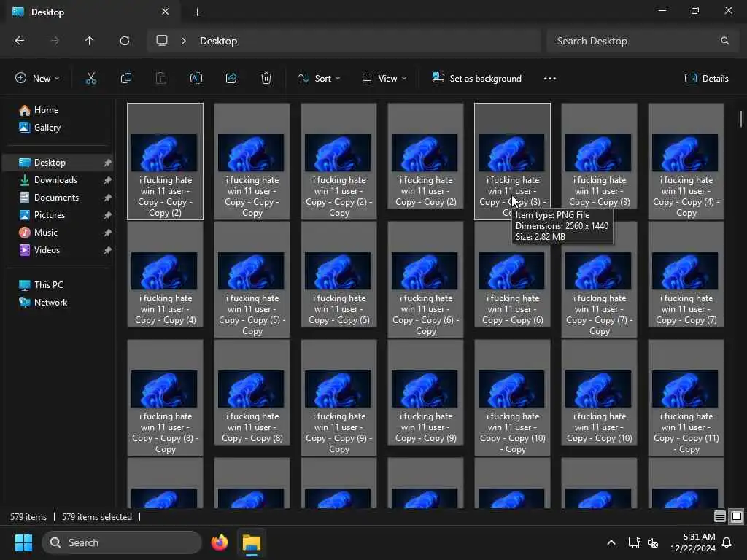Close the Desktop tab
Viewport: 747px width, 560px height.
point(165,12)
